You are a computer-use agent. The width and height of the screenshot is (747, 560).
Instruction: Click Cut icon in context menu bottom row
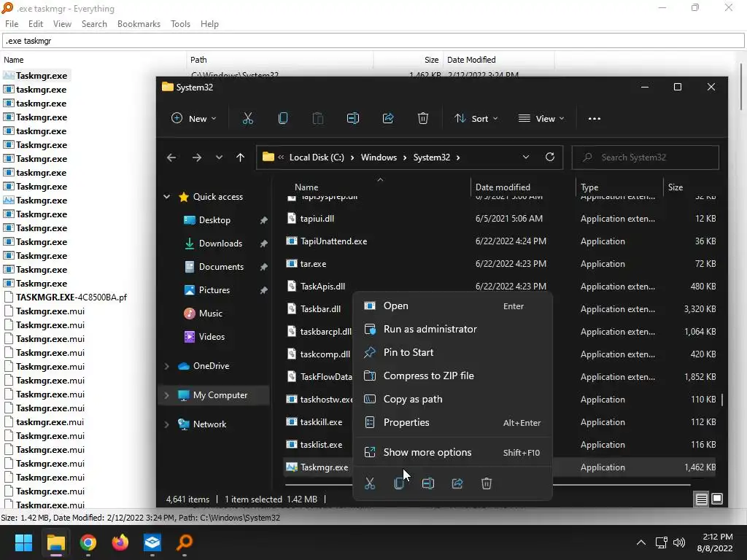[370, 484]
